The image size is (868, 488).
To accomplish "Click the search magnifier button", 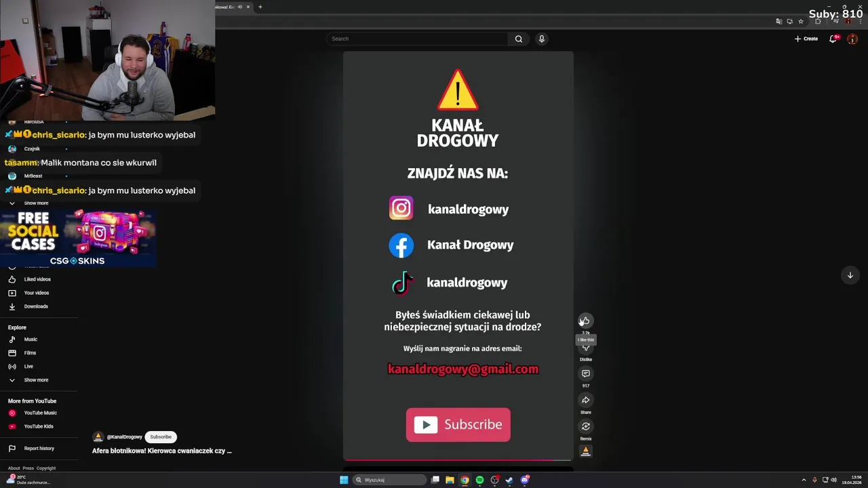I will coord(519,39).
